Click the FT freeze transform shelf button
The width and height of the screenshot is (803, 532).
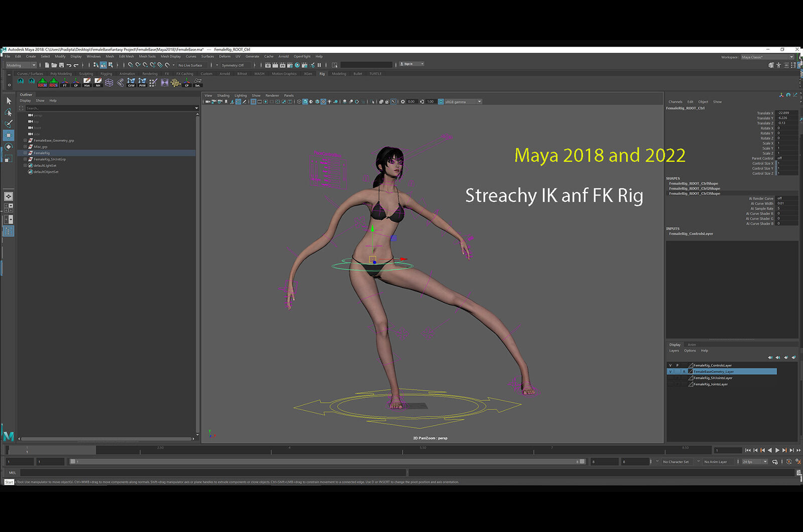tap(65, 82)
